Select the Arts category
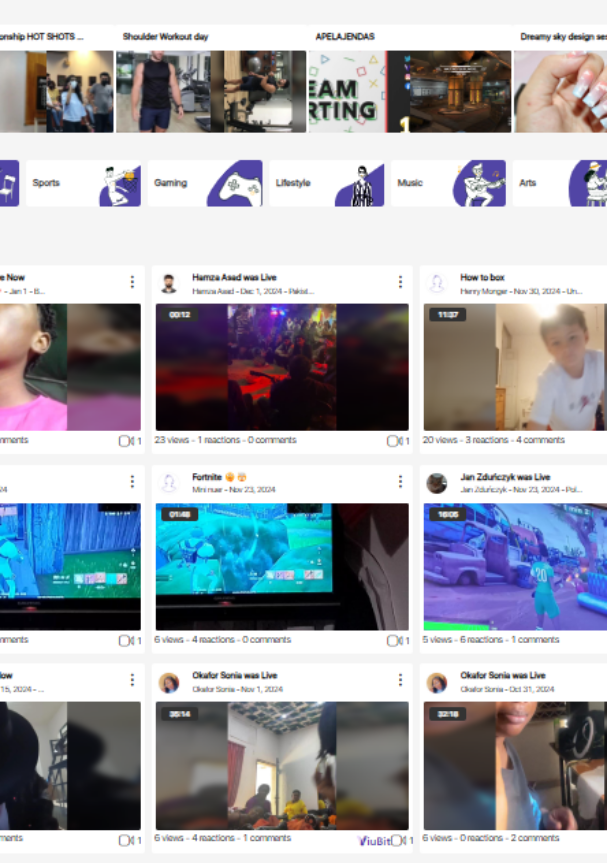 pyautogui.click(x=560, y=183)
